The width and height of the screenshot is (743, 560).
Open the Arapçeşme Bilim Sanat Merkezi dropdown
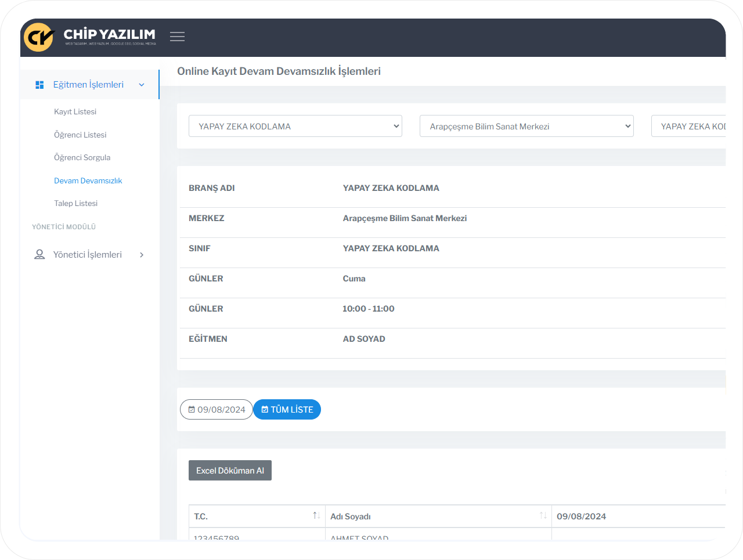[526, 126]
